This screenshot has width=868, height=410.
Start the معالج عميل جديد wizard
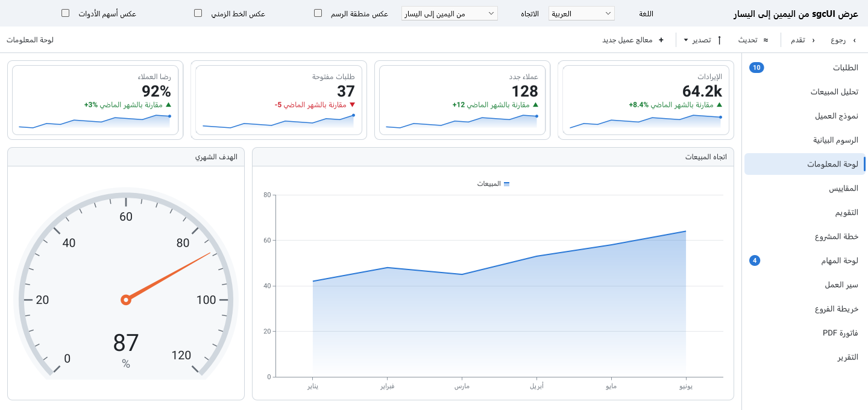pyautogui.click(x=633, y=40)
